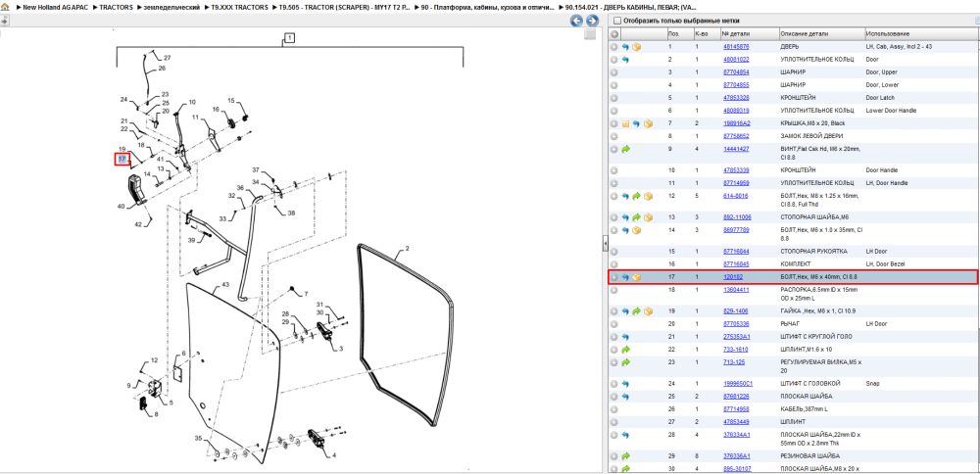
Task: Click the green arrow icon in row 19 ГАЙКА
Action: 636,311
